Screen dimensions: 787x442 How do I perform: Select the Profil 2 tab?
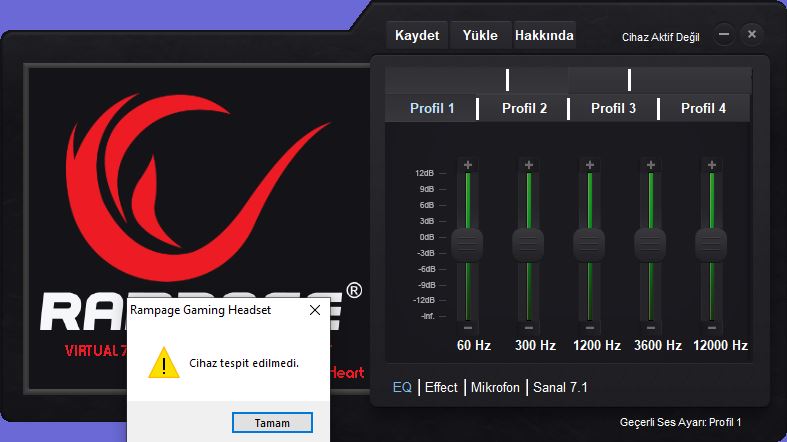click(524, 108)
